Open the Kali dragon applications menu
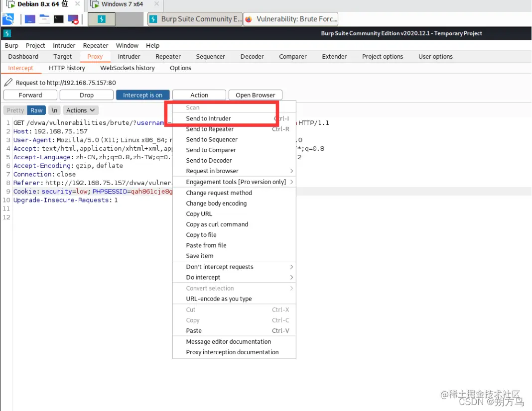Image resolution: width=532 pixels, height=411 pixels. [8, 19]
